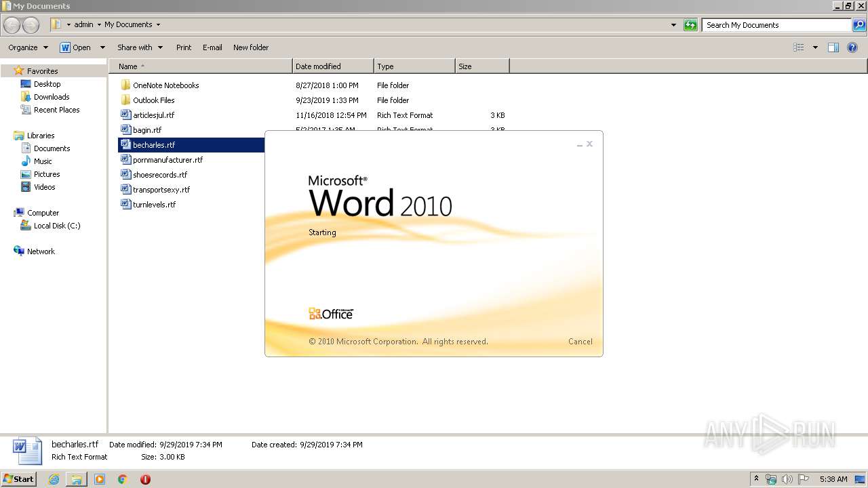Close the Word splash screen
The height and width of the screenshot is (488, 868).
(590, 144)
